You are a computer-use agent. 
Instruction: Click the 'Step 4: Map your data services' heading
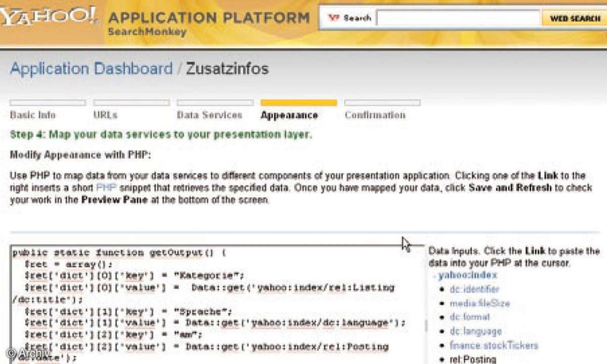[x=161, y=134]
